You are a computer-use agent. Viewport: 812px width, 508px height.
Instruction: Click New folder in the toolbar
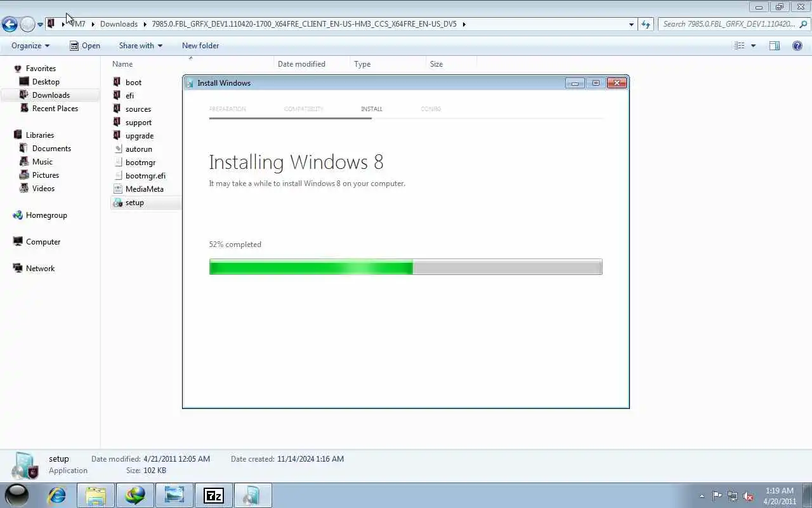click(200, 46)
